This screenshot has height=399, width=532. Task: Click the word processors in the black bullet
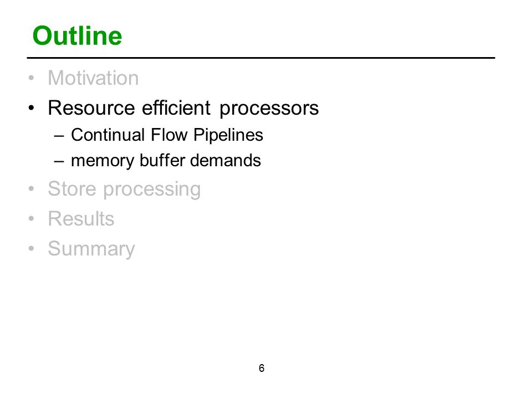coord(269,109)
